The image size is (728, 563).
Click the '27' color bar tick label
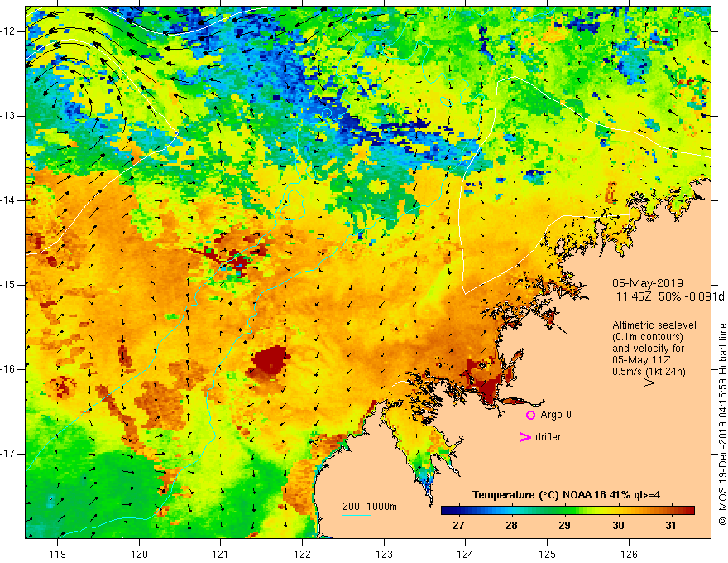click(458, 526)
